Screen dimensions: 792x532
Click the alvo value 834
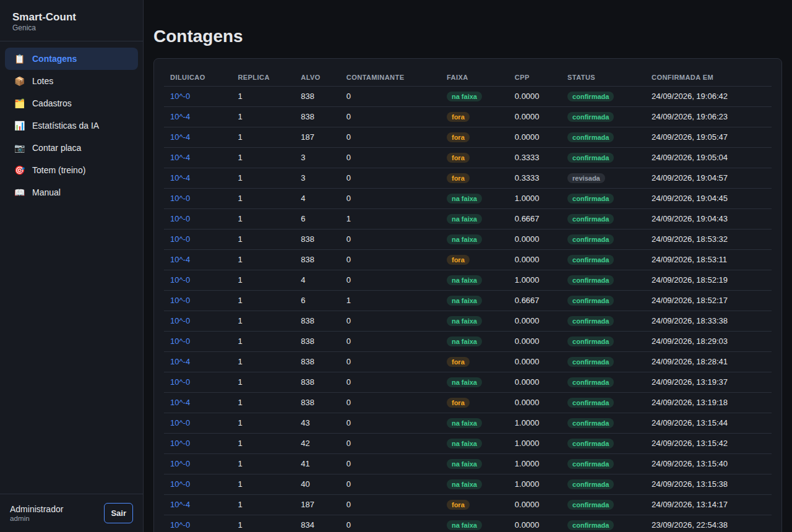[308, 525]
